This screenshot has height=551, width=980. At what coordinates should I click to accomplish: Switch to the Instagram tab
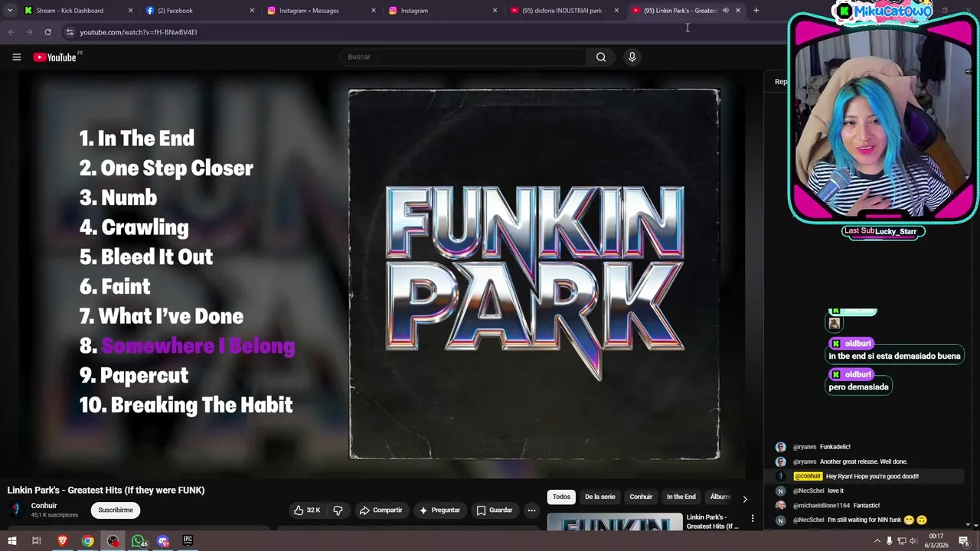click(x=414, y=11)
